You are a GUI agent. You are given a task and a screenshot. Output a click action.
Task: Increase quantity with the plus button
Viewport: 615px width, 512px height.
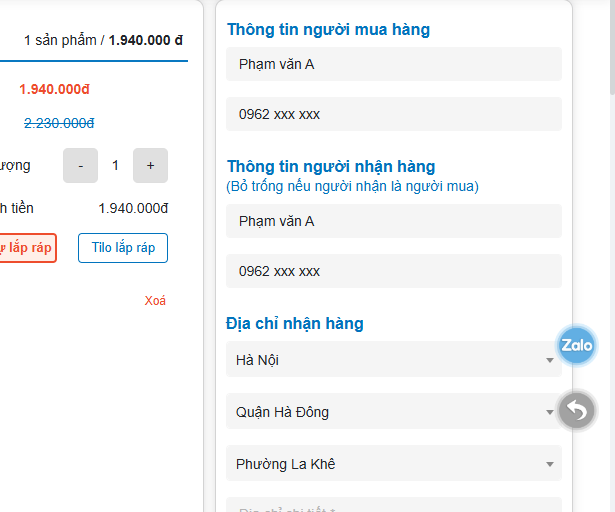[150, 165]
